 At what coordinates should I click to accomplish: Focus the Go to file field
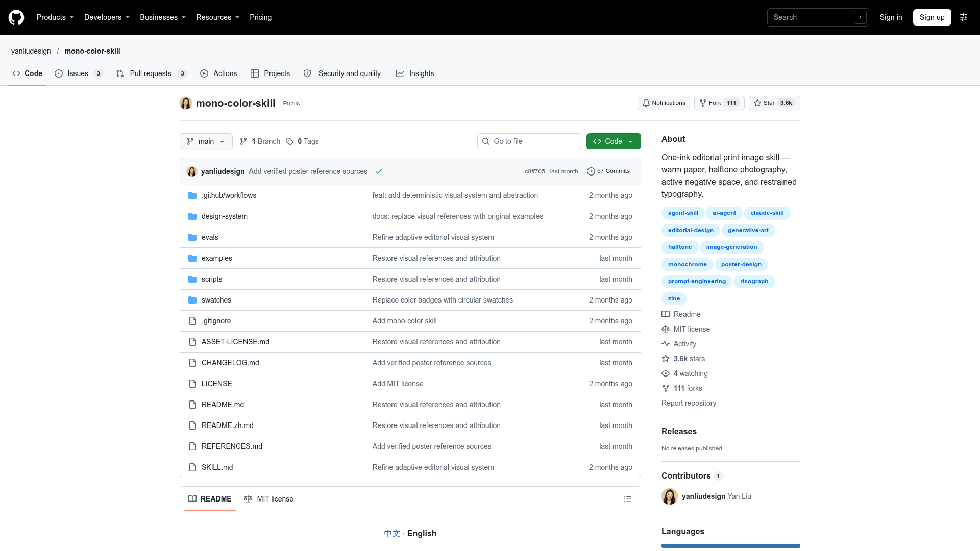(x=530, y=141)
